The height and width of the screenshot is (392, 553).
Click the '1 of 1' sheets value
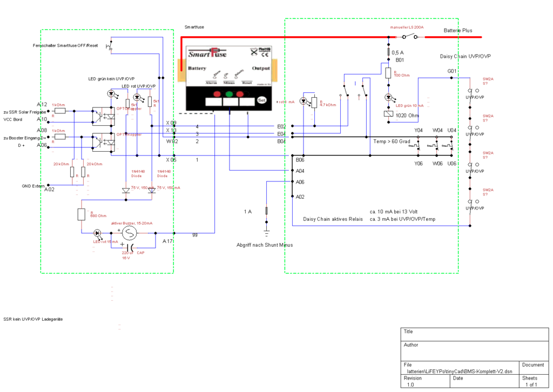click(531, 385)
